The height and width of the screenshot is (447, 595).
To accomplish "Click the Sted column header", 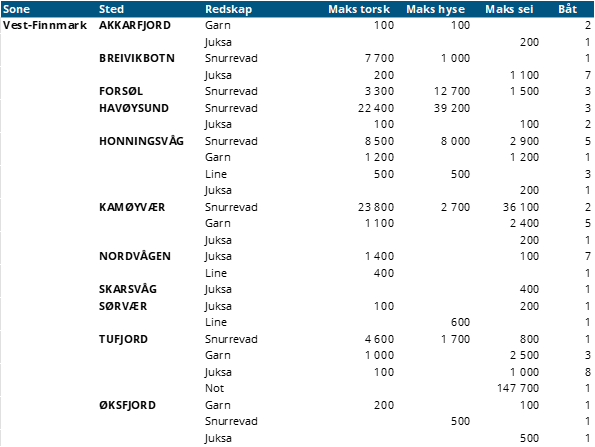I will [111, 9].
